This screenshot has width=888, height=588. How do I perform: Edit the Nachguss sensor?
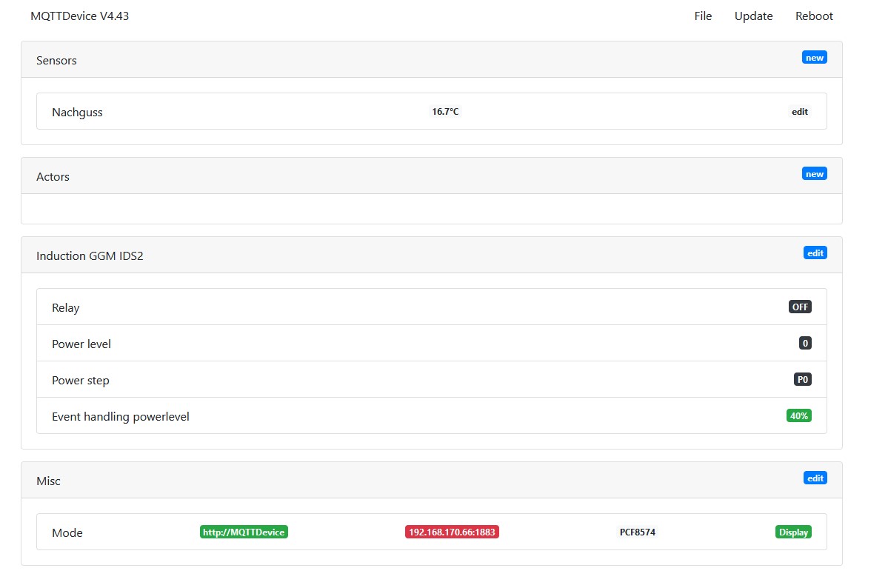point(799,112)
